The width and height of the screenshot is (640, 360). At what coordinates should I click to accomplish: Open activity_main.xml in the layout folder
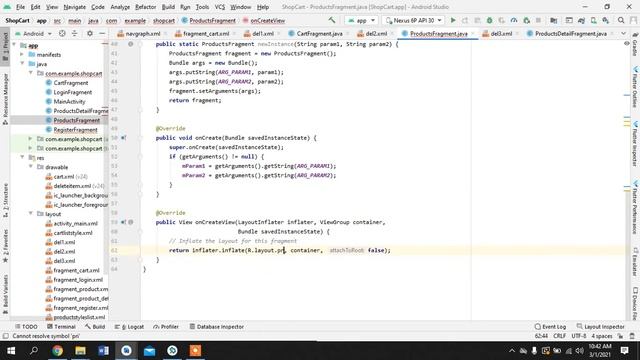coord(76,223)
